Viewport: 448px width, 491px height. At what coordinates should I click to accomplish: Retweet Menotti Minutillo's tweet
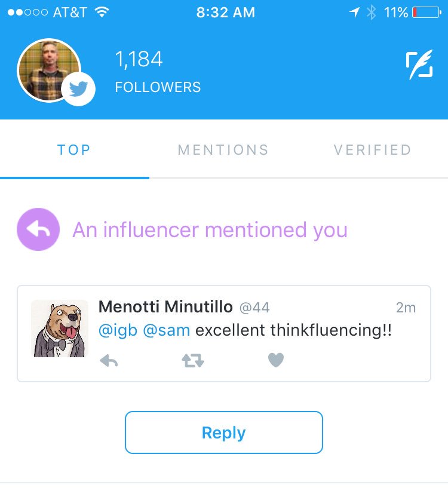[x=193, y=360]
